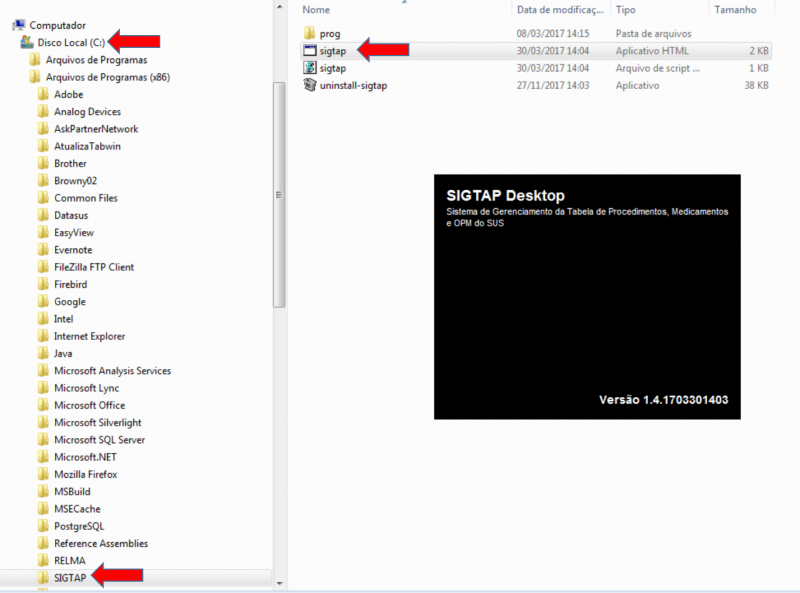Click the Brother folder icon
This screenshot has width=800, height=593.
pyautogui.click(x=43, y=163)
